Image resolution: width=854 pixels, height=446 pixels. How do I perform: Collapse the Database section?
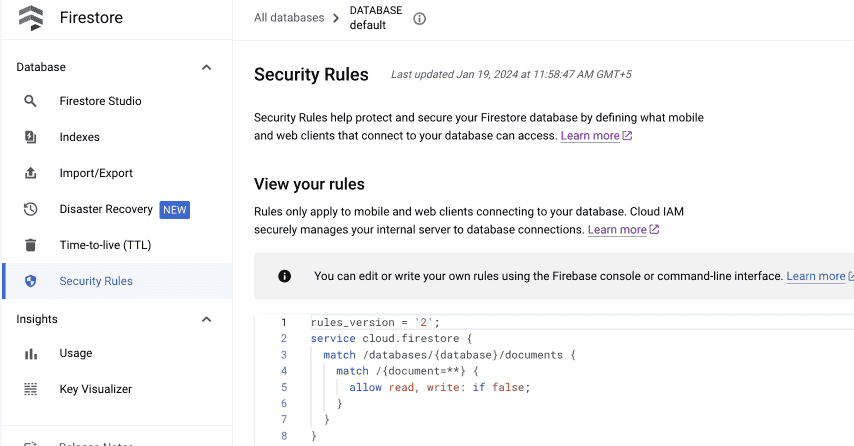(207, 67)
